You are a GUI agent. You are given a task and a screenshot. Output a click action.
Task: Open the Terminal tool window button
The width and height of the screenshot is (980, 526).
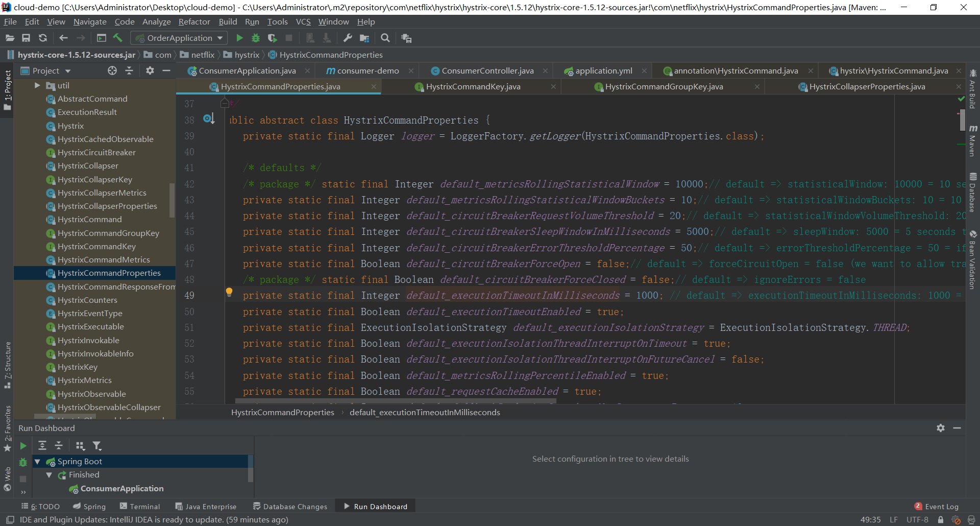(140, 507)
